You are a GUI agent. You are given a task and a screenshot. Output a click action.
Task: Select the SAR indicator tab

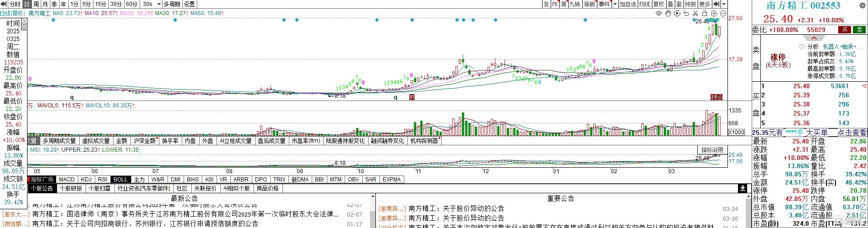(370, 179)
